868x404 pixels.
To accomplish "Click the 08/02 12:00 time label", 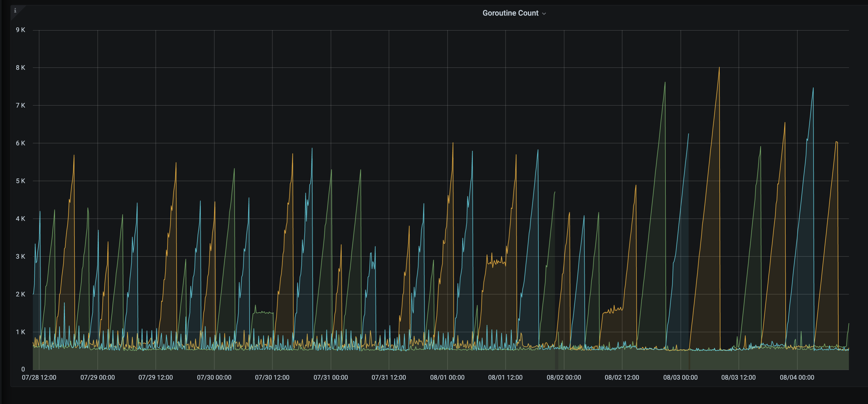I will tap(622, 377).
